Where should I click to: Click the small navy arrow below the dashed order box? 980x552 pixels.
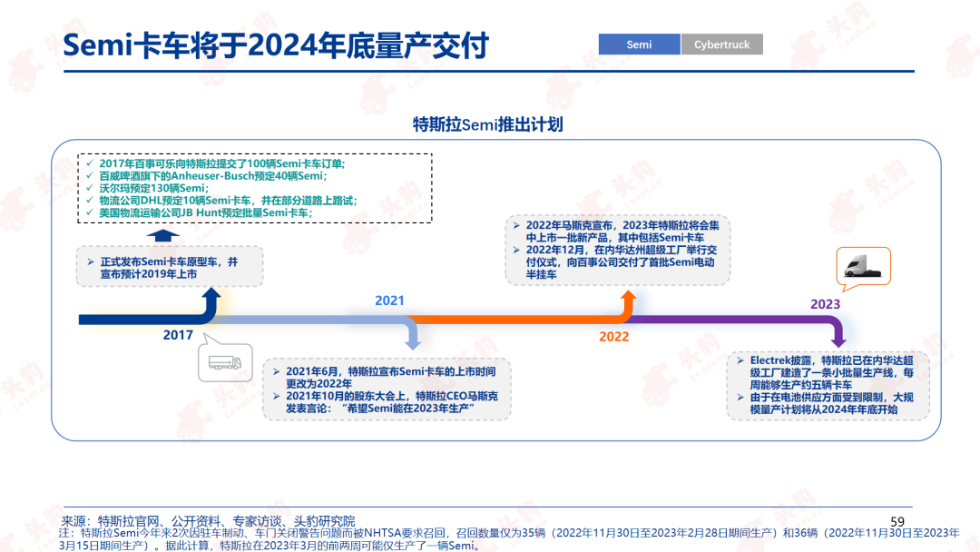(x=162, y=235)
